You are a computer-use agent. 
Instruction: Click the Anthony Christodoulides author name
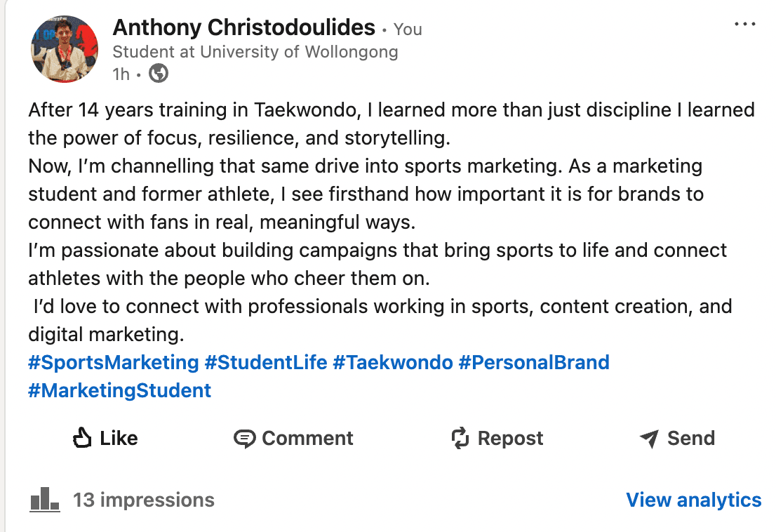coord(244,27)
